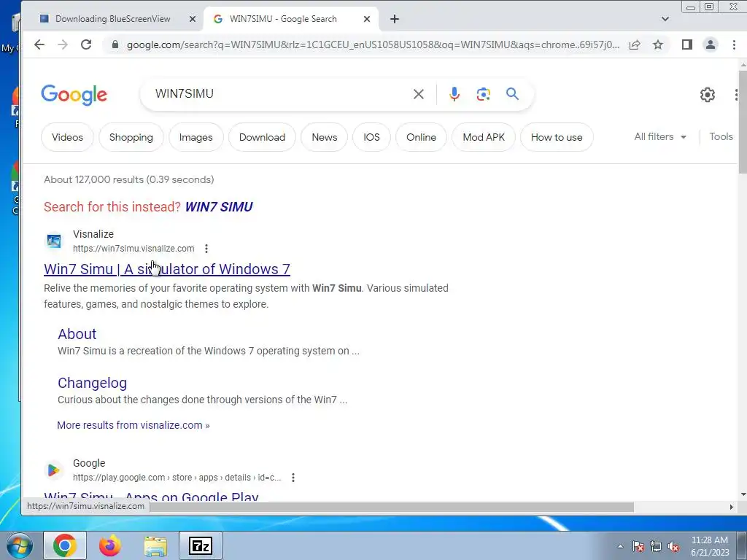Show hidden system tray icons
The height and width of the screenshot is (560, 747).
point(620,546)
